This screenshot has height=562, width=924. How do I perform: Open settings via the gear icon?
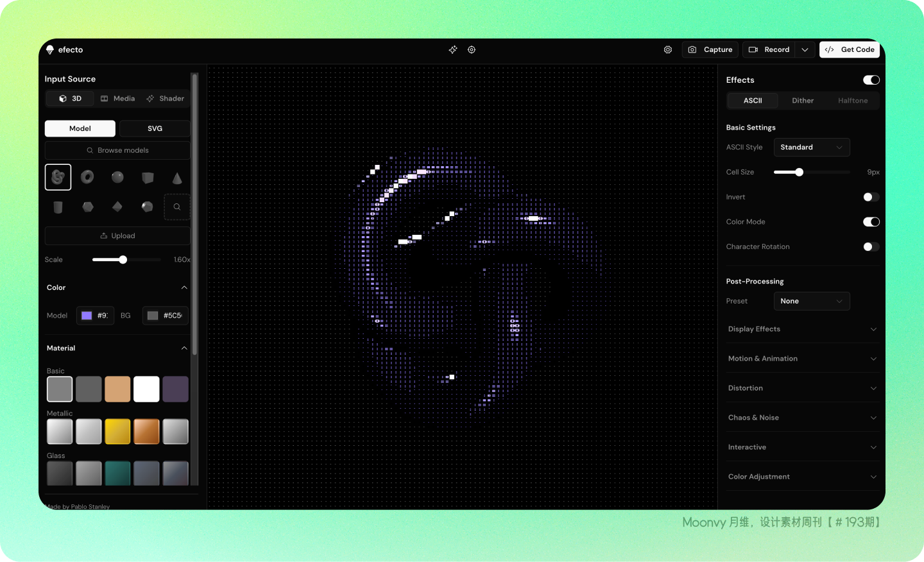click(x=668, y=49)
